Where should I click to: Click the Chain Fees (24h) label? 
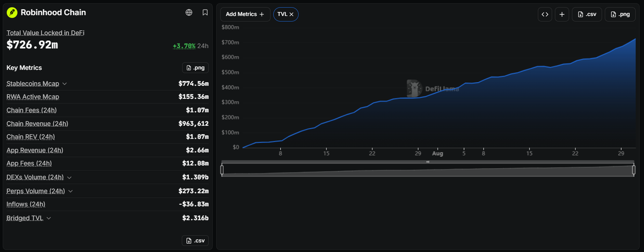32,110
